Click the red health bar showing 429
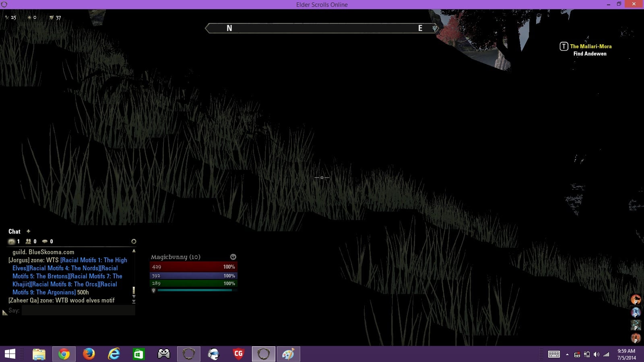644x362 pixels. click(193, 267)
